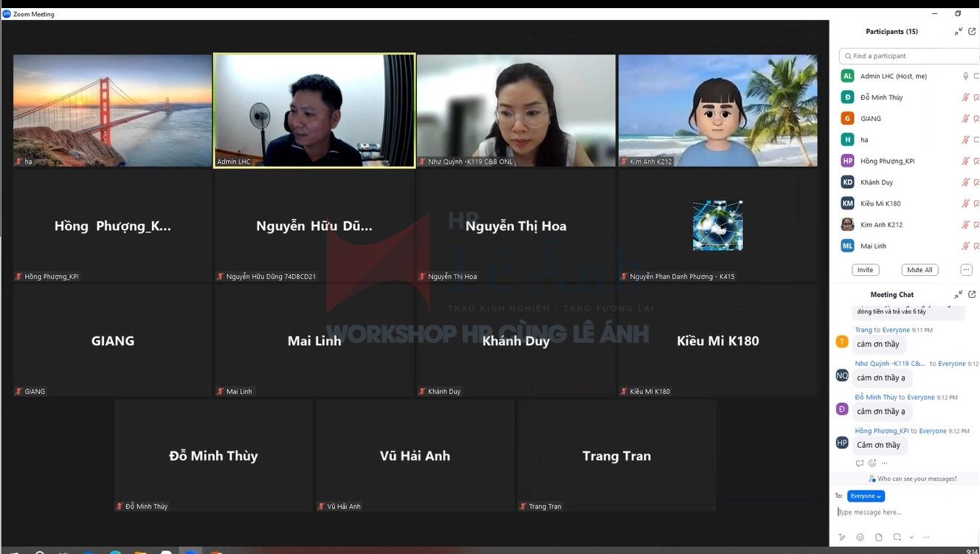Open the Everyone recipient dropdown
The width and height of the screenshot is (980, 554).
point(866,496)
